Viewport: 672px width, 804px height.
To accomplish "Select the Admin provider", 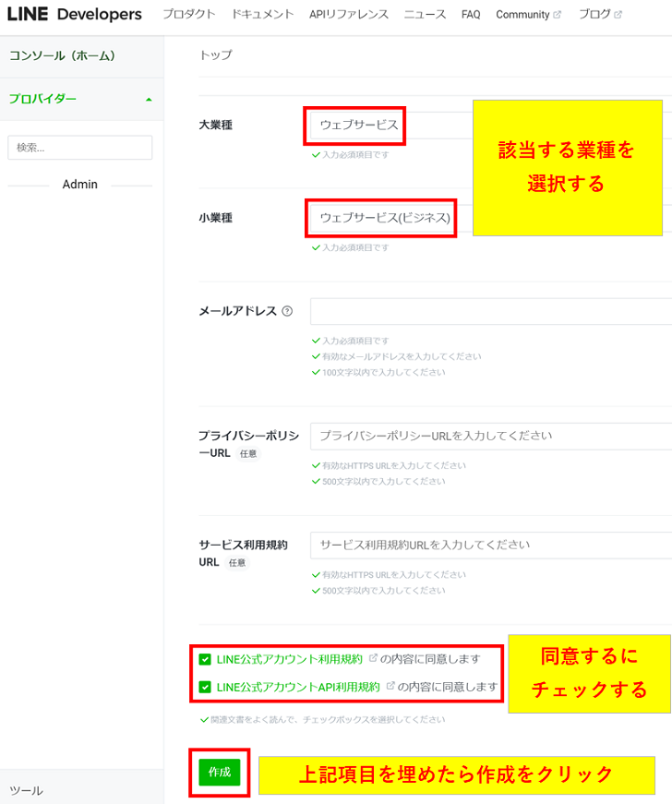I will (80, 184).
